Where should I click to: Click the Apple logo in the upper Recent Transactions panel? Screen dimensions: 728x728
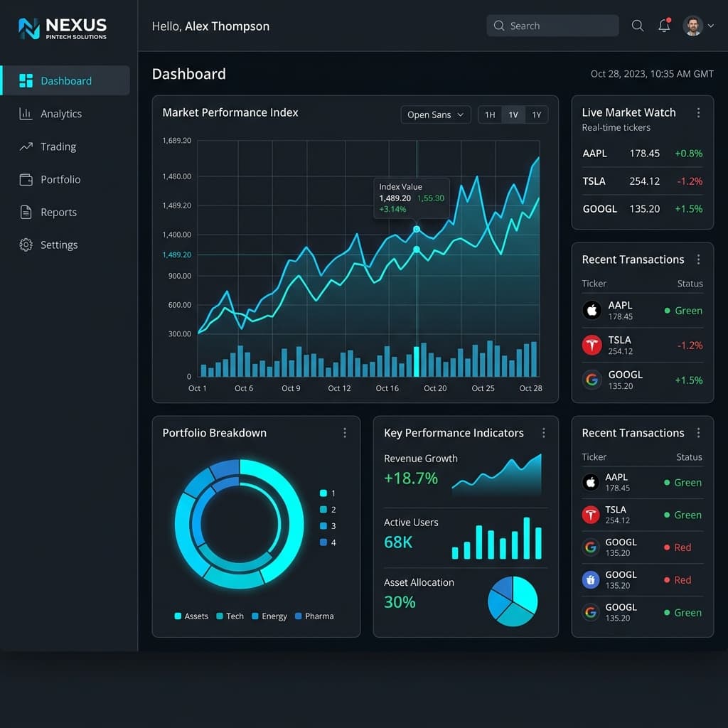point(592,310)
